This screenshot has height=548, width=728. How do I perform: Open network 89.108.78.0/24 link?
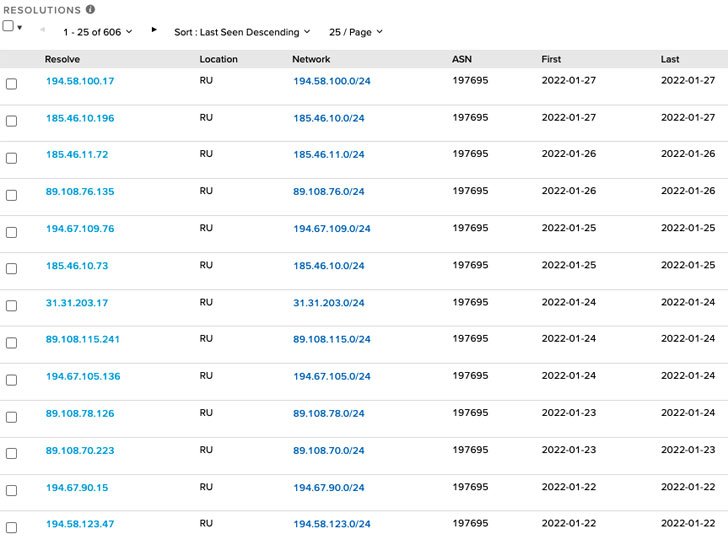[328, 414]
